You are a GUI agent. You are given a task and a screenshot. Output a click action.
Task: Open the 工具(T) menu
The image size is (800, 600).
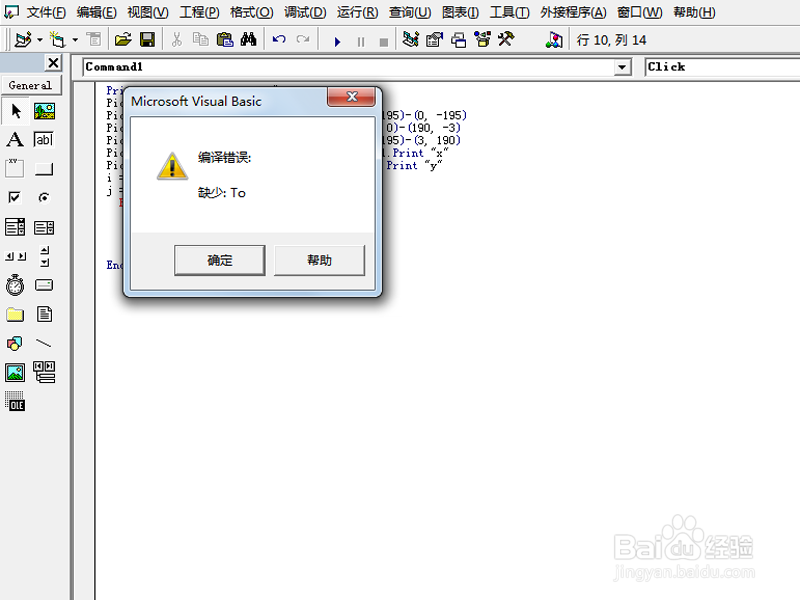(x=510, y=12)
